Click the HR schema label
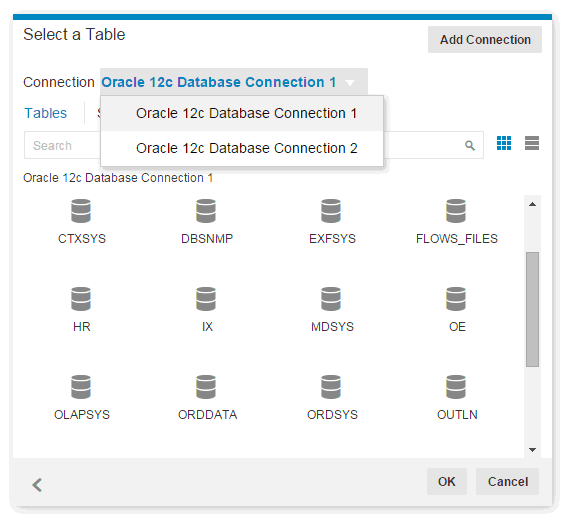568x521 pixels. pyautogui.click(x=82, y=327)
